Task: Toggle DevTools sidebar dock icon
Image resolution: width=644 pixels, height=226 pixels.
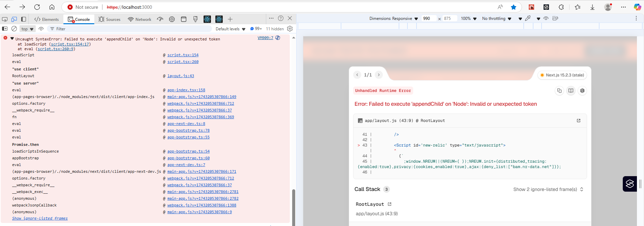Action: click(24, 19)
